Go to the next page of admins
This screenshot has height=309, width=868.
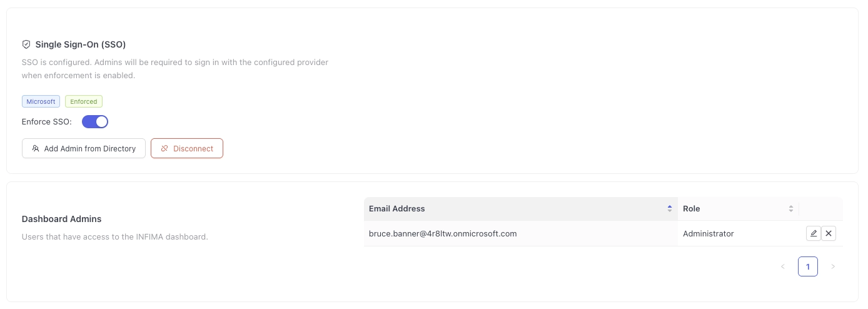[832, 266]
